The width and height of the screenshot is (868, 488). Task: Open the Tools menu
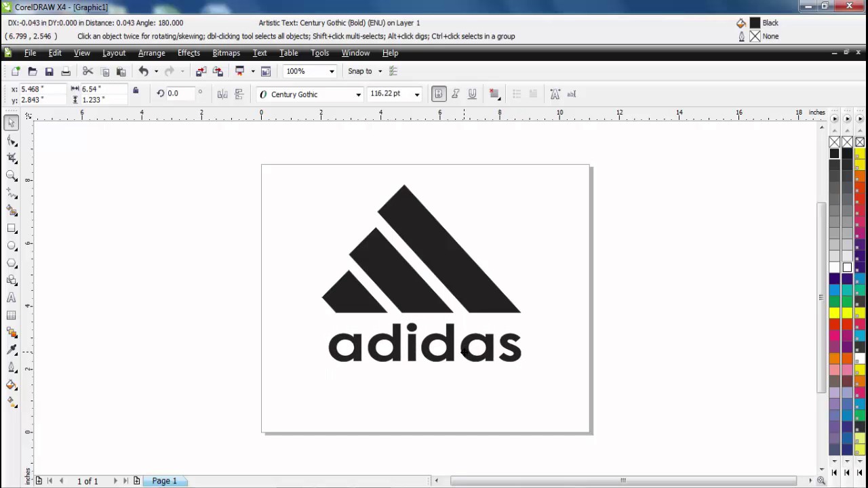[319, 53]
